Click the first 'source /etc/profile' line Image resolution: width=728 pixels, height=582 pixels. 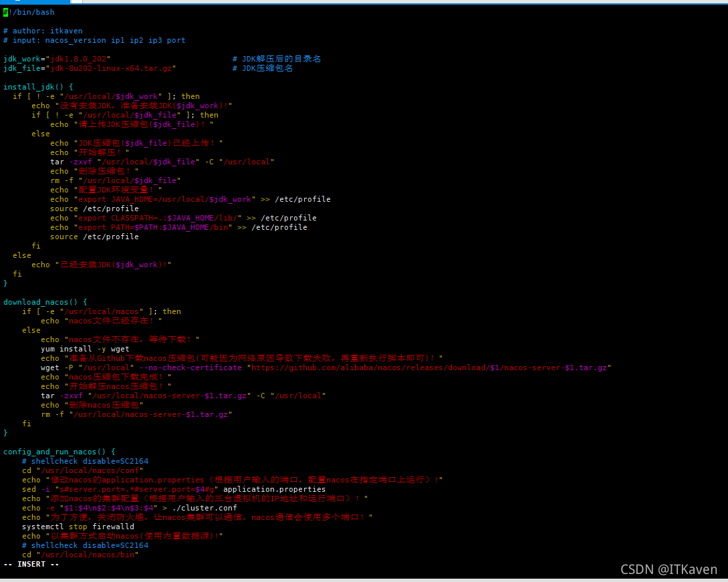coord(94,209)
